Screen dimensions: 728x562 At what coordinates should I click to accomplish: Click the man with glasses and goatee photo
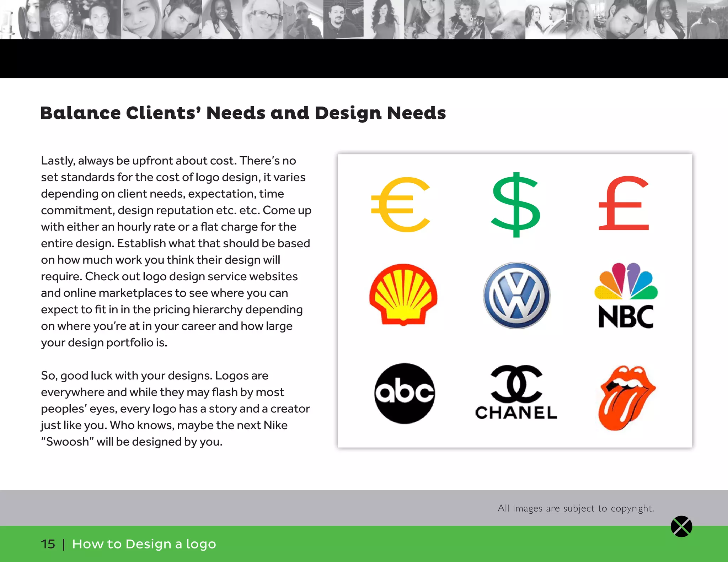pyautogui.click(x=343, y=20)
